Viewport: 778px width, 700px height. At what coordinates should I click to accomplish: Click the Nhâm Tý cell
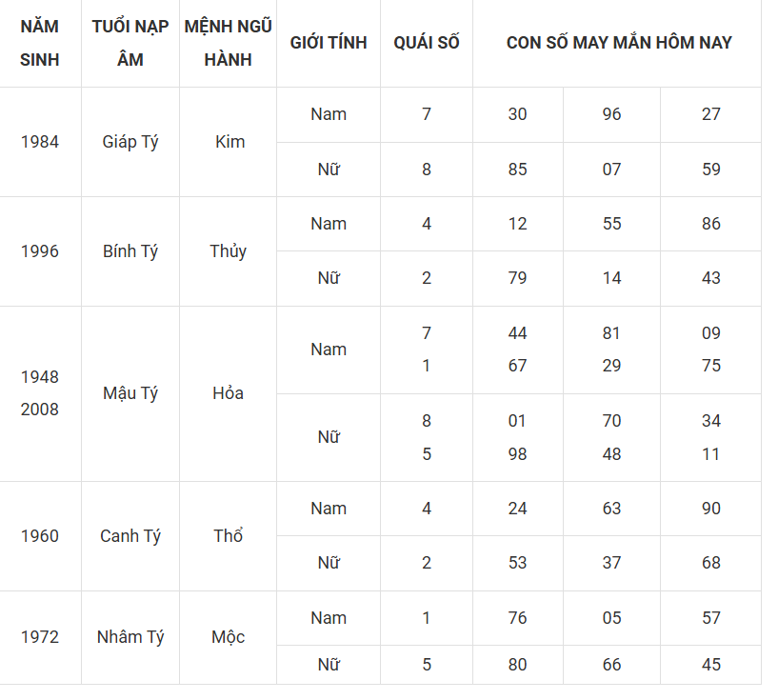(x=130, y=637)
